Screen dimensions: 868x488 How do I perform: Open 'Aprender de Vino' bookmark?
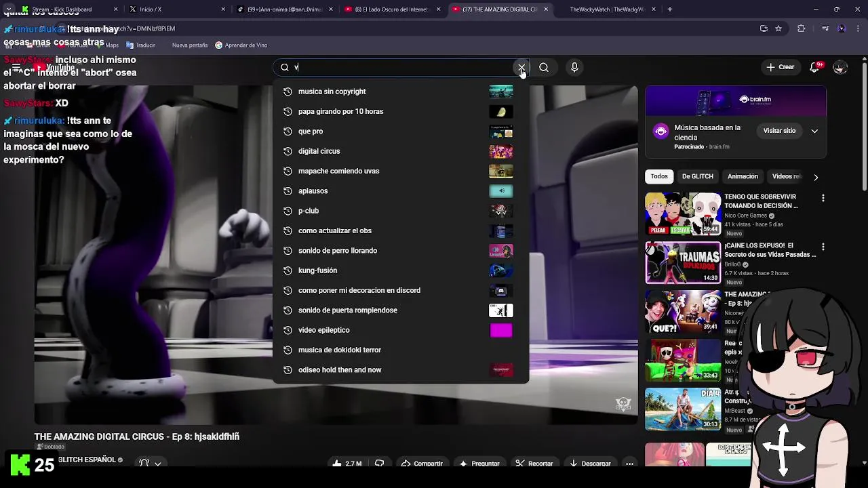241,45
